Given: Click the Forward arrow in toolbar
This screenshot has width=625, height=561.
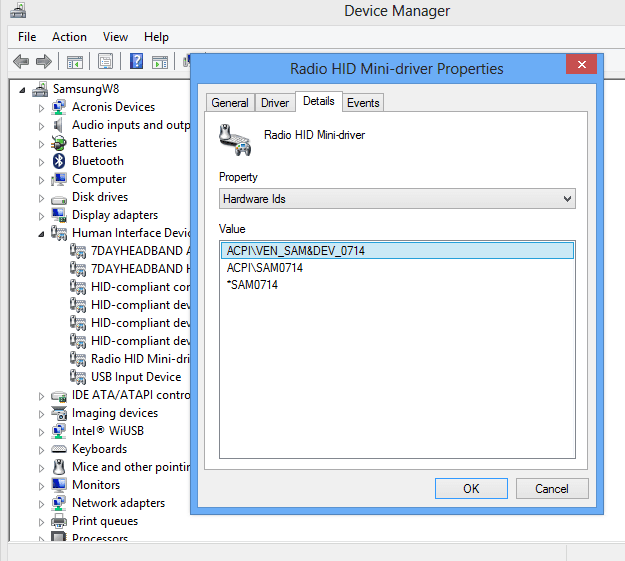Looking at the screenshot, I should (x=45, y=62).
